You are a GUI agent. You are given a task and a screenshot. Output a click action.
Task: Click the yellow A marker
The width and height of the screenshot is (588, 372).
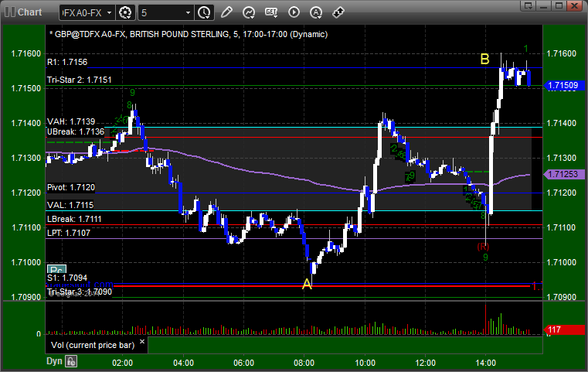(x=307, y=284)
